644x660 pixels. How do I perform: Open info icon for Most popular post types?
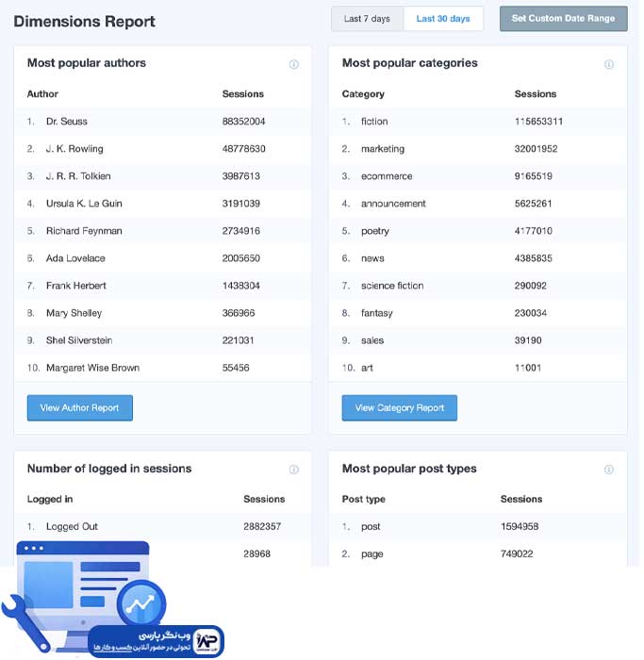609,470
